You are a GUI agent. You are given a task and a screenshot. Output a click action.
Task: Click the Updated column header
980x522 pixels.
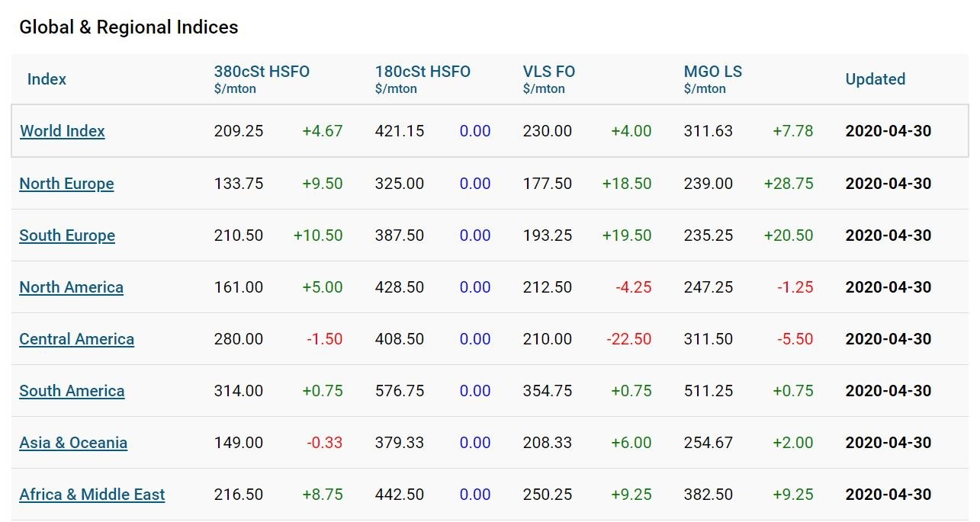(x=876, y=79)
